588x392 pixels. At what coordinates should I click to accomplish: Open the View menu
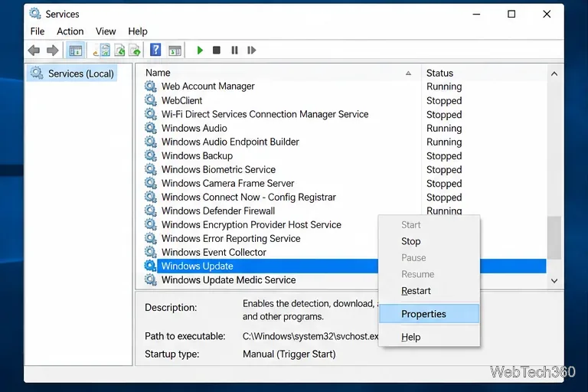pyautogui.click(x=106, y=31)
